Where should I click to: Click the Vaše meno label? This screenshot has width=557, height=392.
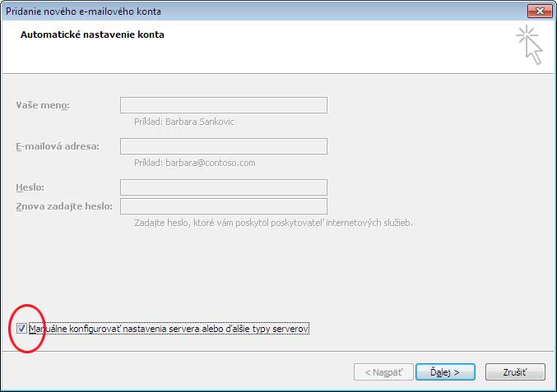coord(43,105)
